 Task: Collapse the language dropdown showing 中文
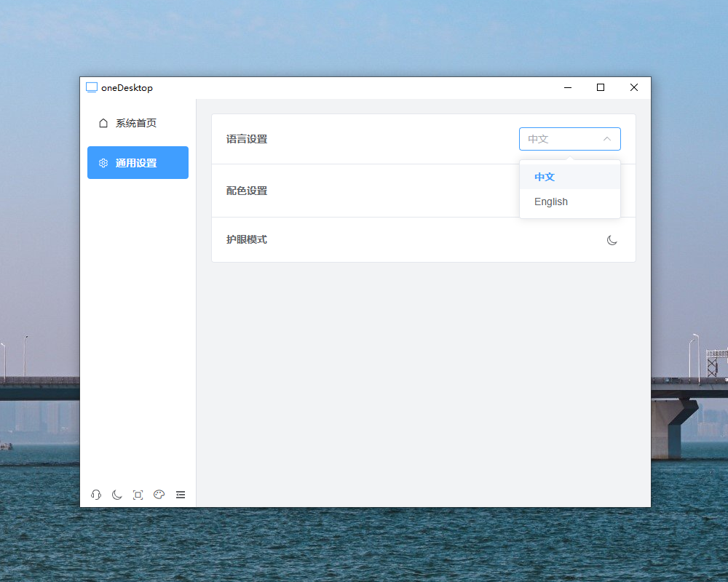570,139
